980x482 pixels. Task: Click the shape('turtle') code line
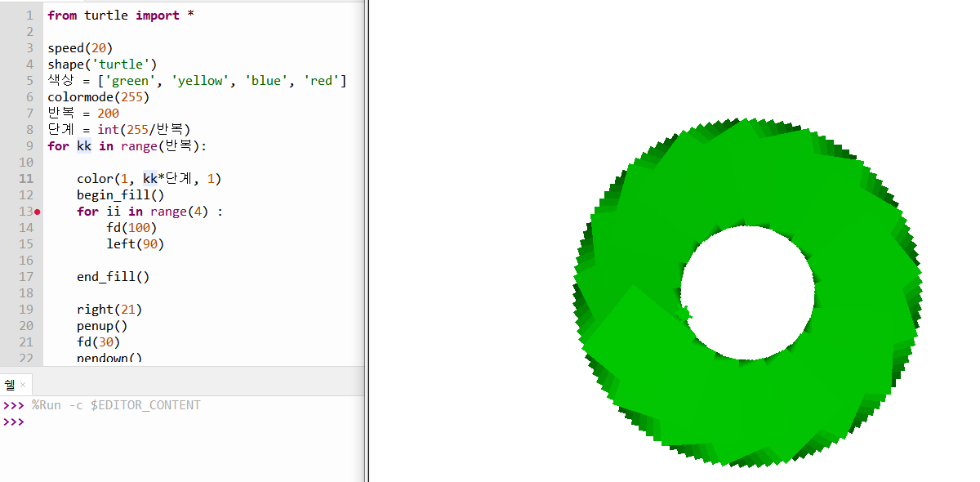102,65
